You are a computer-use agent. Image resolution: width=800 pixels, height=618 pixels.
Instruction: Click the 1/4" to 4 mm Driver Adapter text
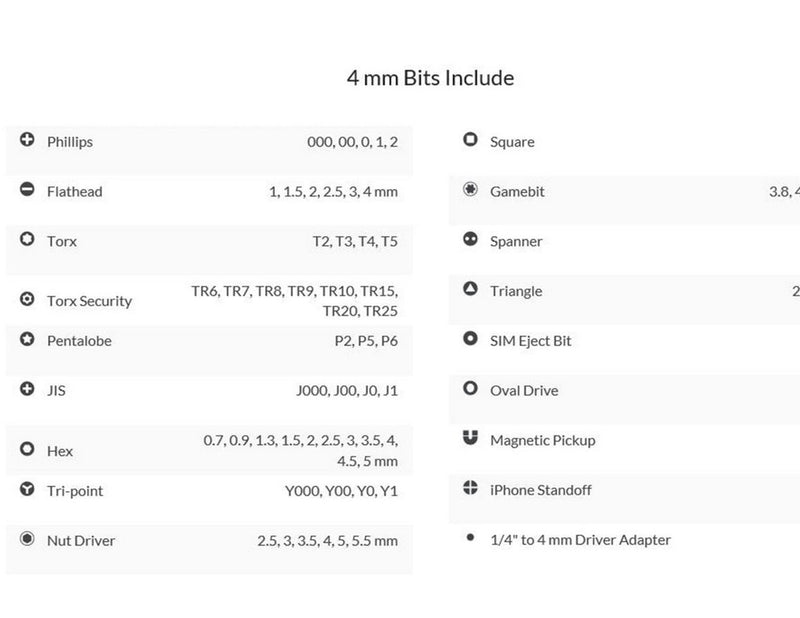tap(580, 540)
